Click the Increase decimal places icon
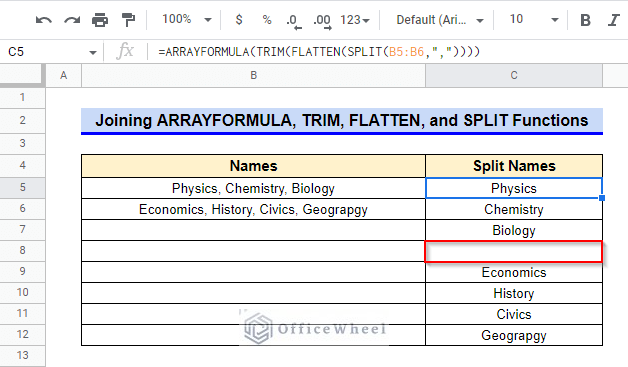The width and height of the screenshot is (628, 367). click(322, 21)
